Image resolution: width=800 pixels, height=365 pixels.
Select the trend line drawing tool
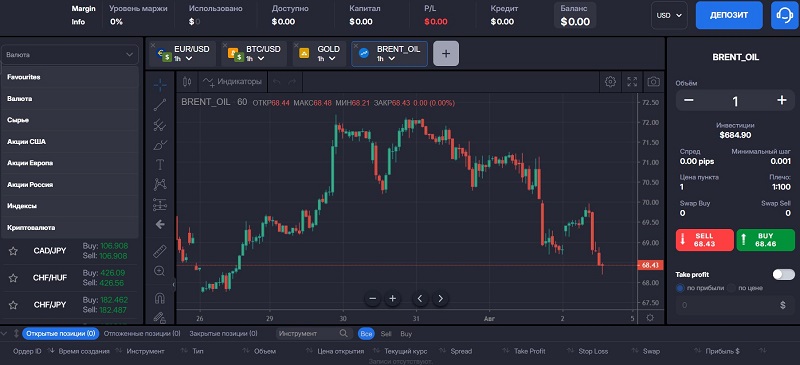pos(160,105)
